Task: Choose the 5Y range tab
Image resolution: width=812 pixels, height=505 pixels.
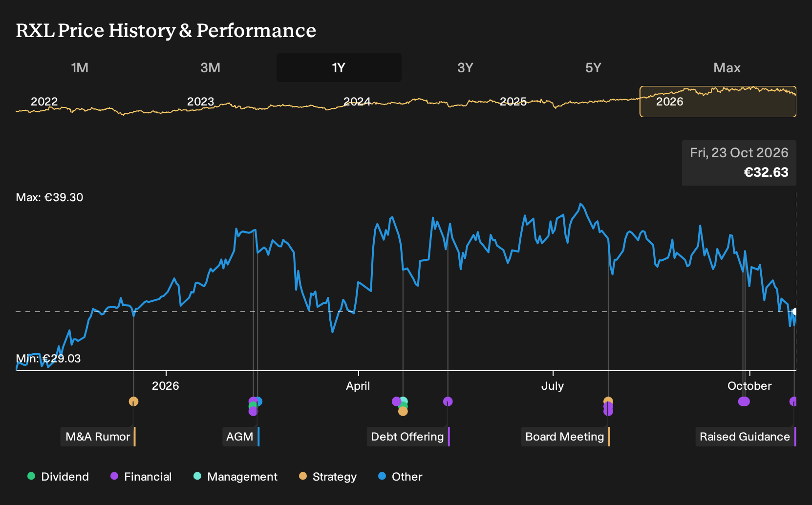Action: pyautogui.click(x=593, y=67)
